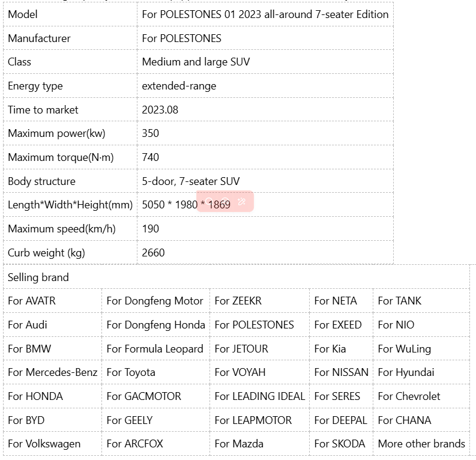This screenshot has width=476, height=460.
Task: Open the For AVATR brand link
Action: tap(32, 301)
